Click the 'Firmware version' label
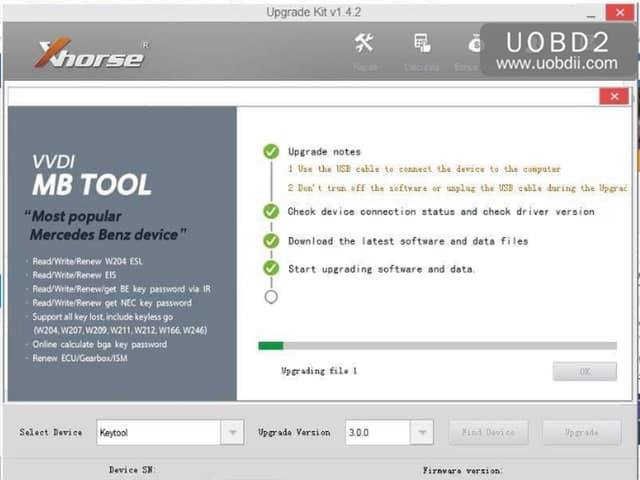The width and height of the screenshot is (640, 480). [x=462, y=471]
